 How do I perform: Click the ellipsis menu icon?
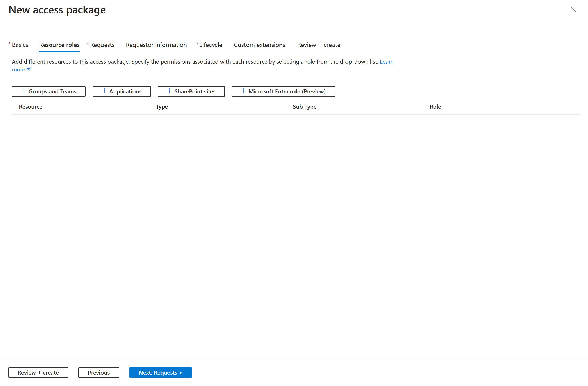tap(120, 9)
